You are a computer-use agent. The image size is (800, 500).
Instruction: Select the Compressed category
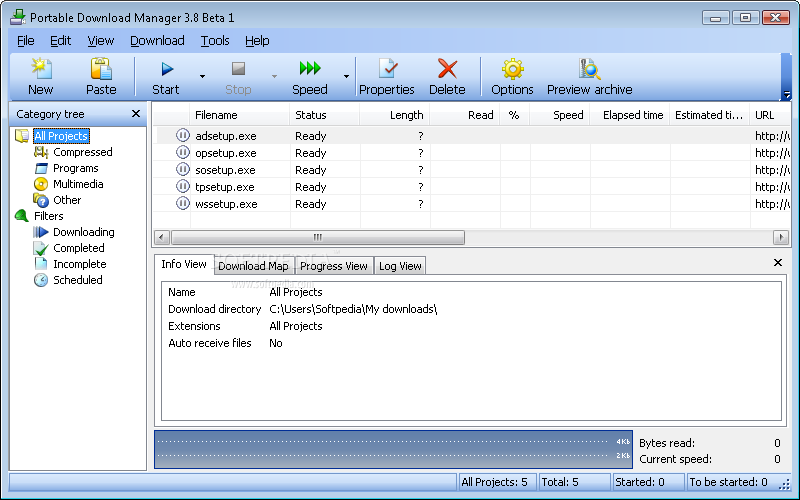(83, 152)
